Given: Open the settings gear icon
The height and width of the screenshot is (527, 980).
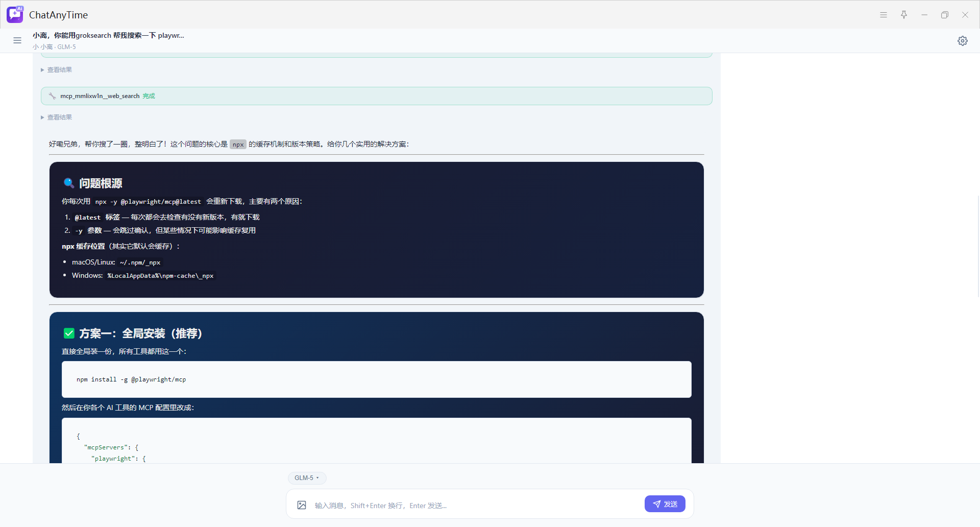Looking at the screenshot, I should click(x=962, y=41).
